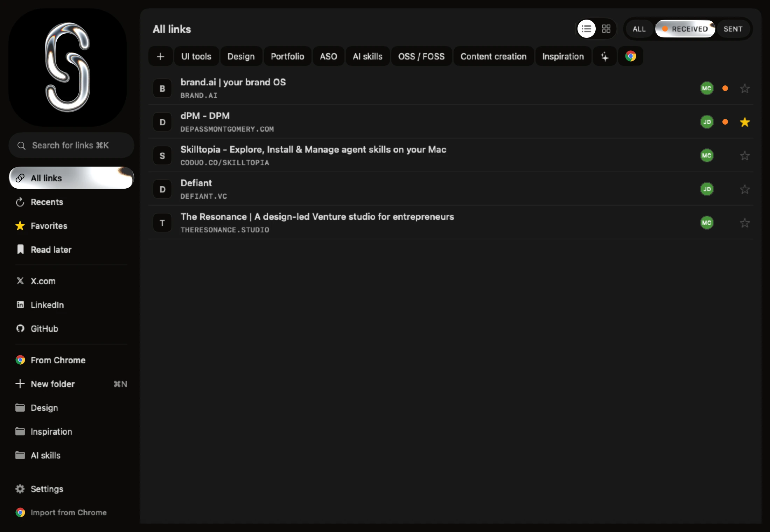Image resolution: width=770 pixels, height=532 pixels.
Task: Click MC avatar on Skilltopia row
Action: tap(707, 155)
